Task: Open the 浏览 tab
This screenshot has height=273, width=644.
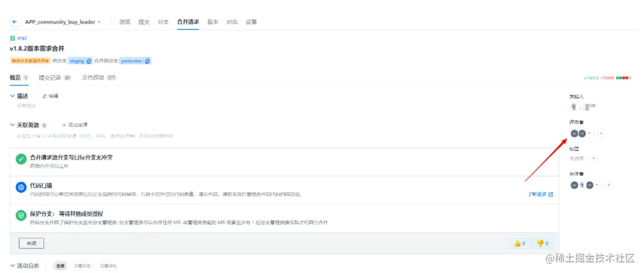Action: tap(125, 22)
